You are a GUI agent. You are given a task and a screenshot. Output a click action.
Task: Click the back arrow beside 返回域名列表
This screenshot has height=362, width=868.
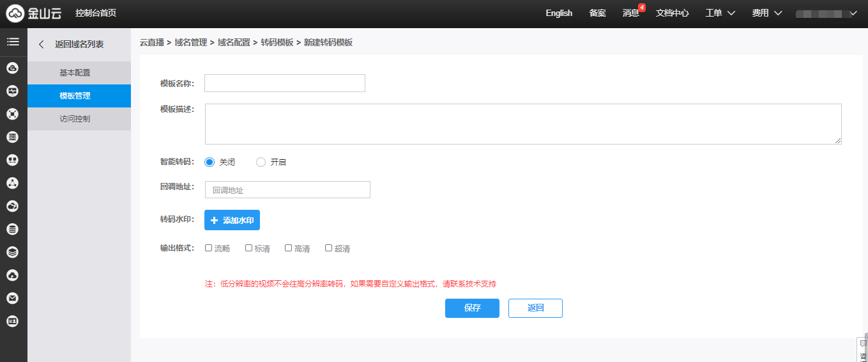click(42, 45)
